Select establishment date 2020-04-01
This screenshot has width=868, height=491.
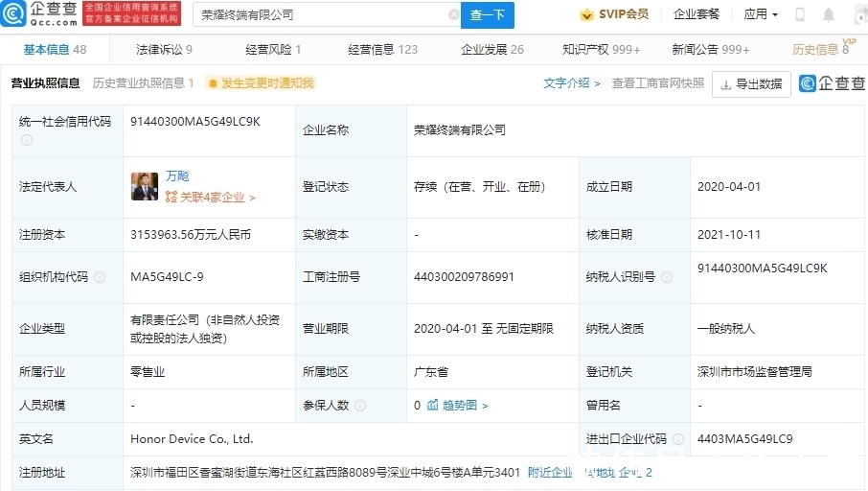729,187
